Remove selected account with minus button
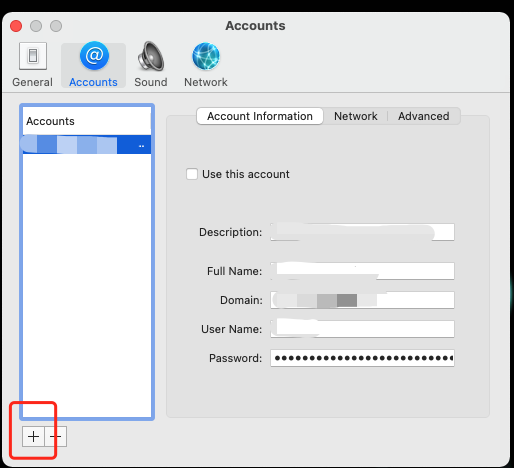 point(56,436)
